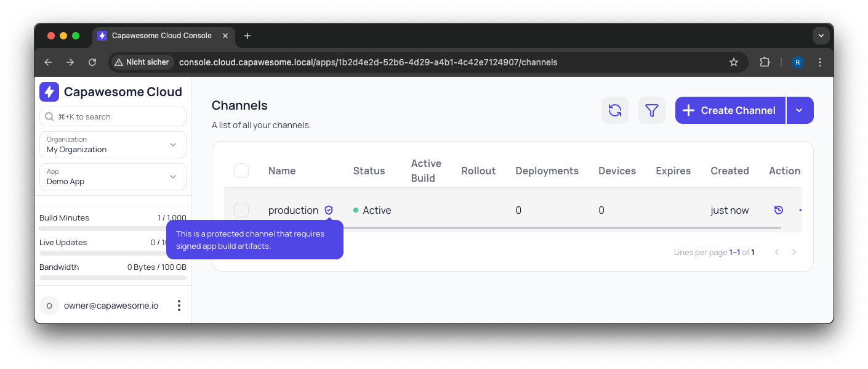Click the Capawesome Cloud lightning logo
Screen dimensions: 868x369
pos(49,92)
